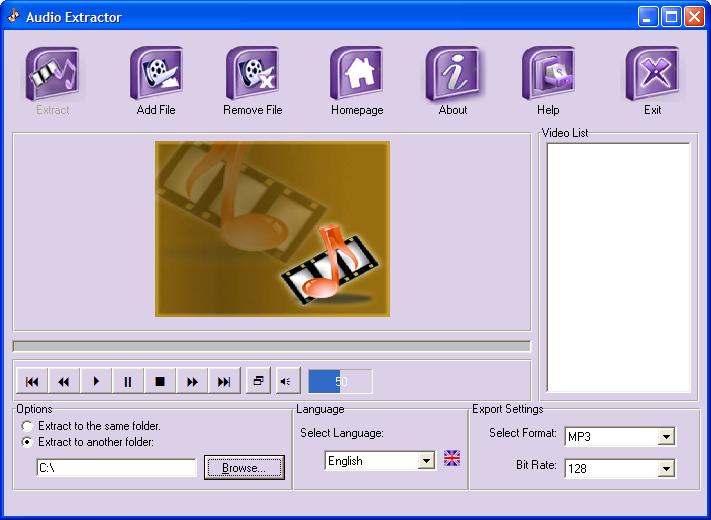Screen dimensions: 711x520
Task: Click the Audio Extractor title bar icon
Action: click(14, 16)
